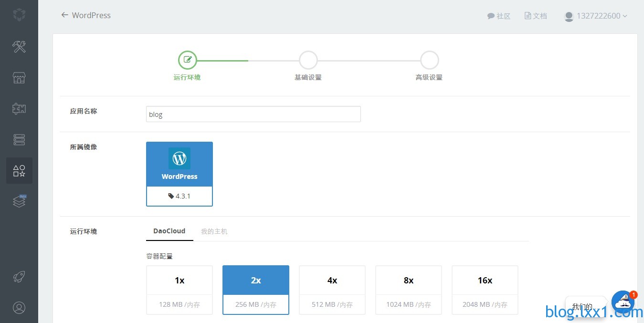Viewport: 644px width, 323px height.
Task: Go back using the arrow beside WordPress
Action: (64, 15)
